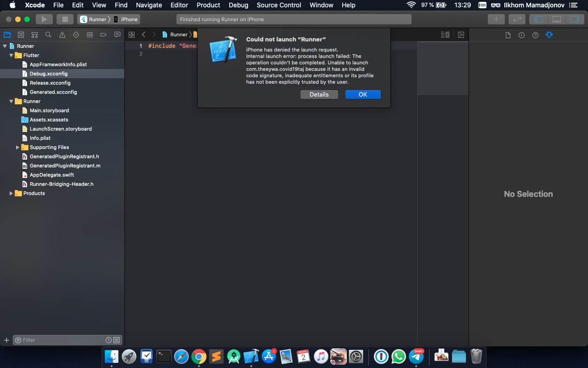Click the status bar activity view
Screen dimensions: 588x368
pyautogui.click(x=294, y=19)
